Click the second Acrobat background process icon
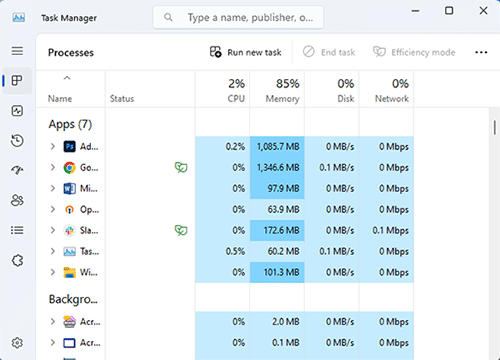Viewport: 500px width, 360px height. 69,343
